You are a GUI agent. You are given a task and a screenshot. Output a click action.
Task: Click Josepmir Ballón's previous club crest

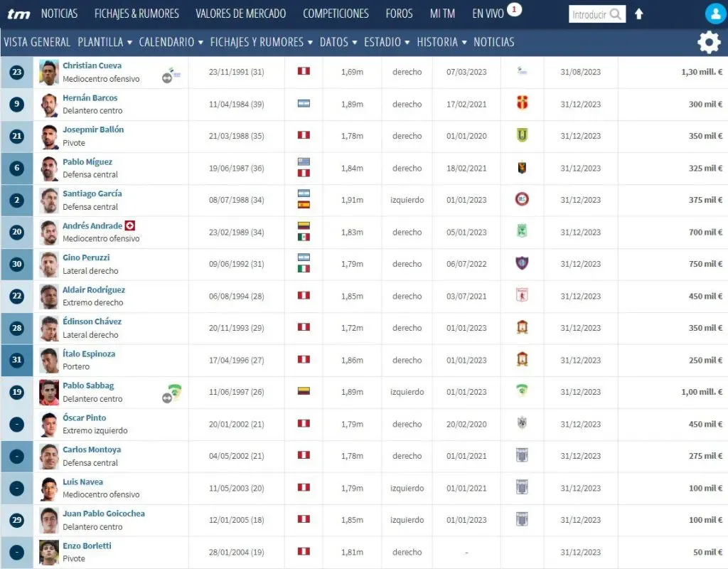pos(523,136)
